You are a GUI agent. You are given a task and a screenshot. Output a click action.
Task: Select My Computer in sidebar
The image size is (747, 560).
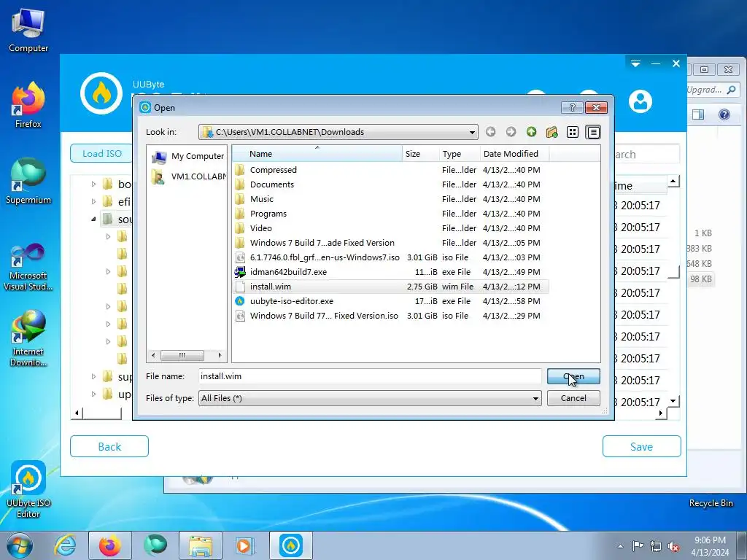click(x=187, y=156)
